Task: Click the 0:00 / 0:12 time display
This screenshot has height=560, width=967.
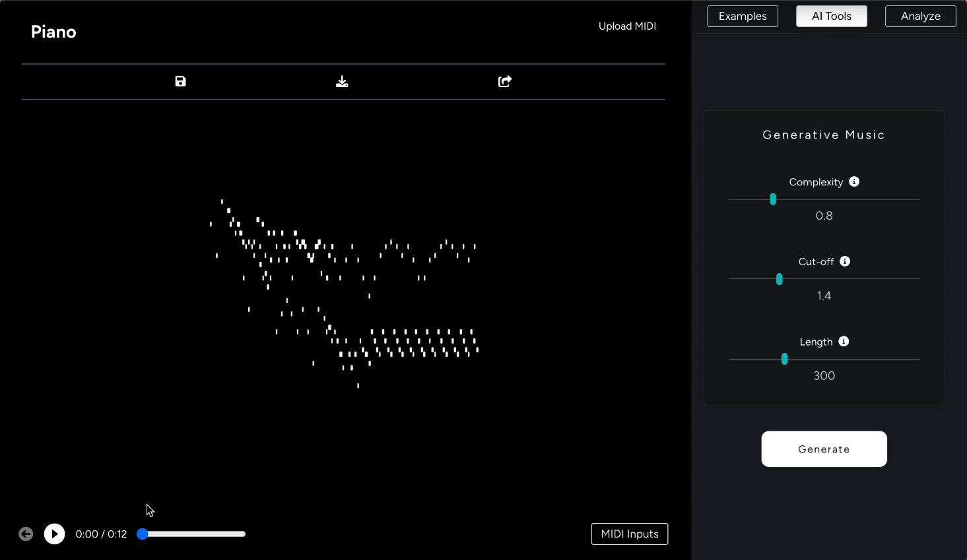Action: tap(101, 534)
